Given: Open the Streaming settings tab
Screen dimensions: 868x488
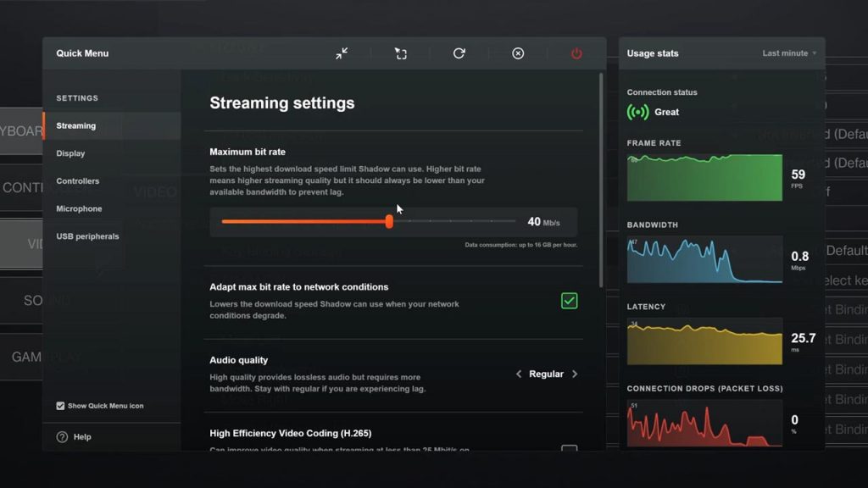Looking at the screenshot, I should tap(112, 125).
